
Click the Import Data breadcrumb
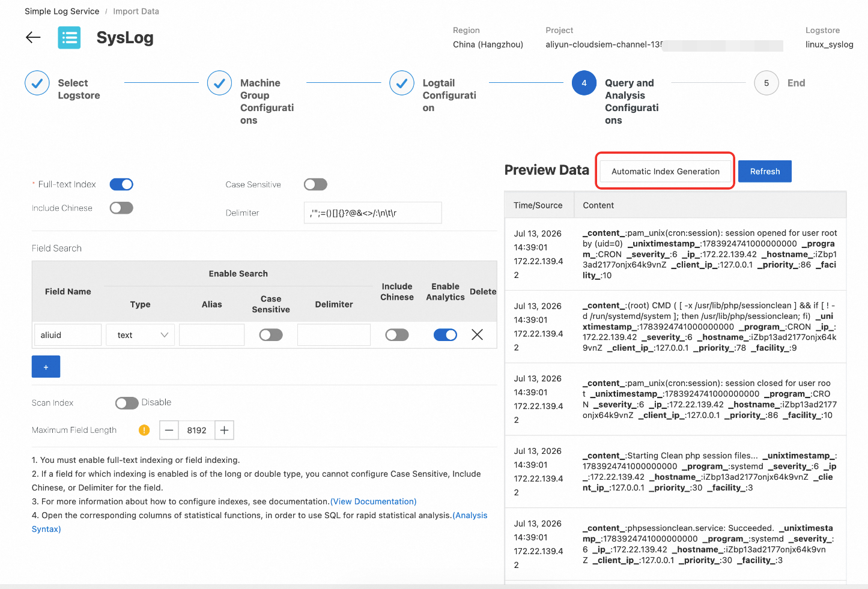coord(136,11)
